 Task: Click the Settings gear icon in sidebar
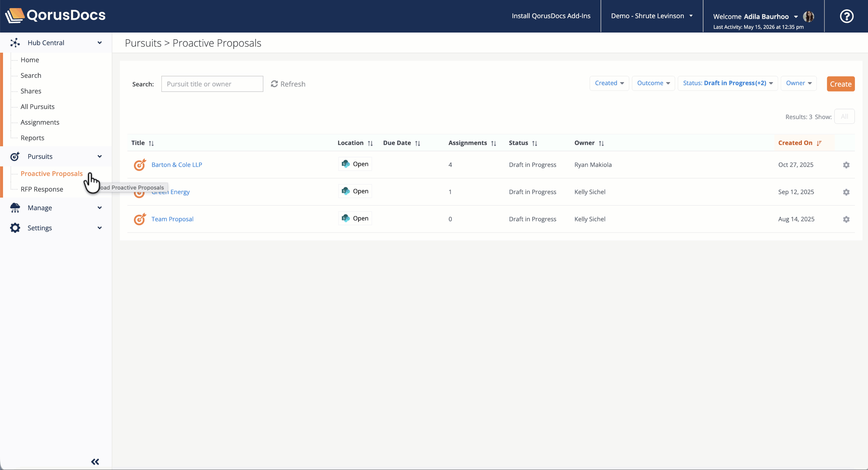[15, 228]
